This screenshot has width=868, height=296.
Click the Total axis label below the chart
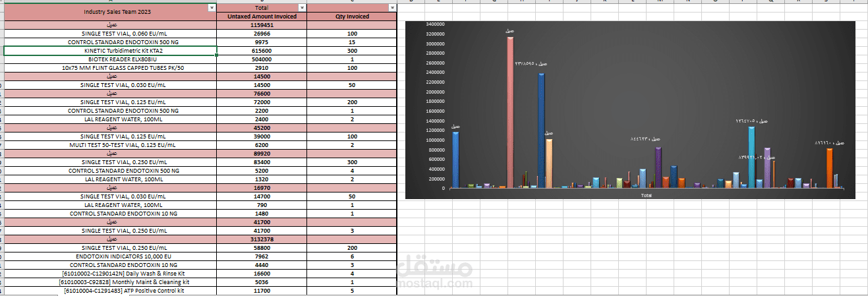[647, 194]
